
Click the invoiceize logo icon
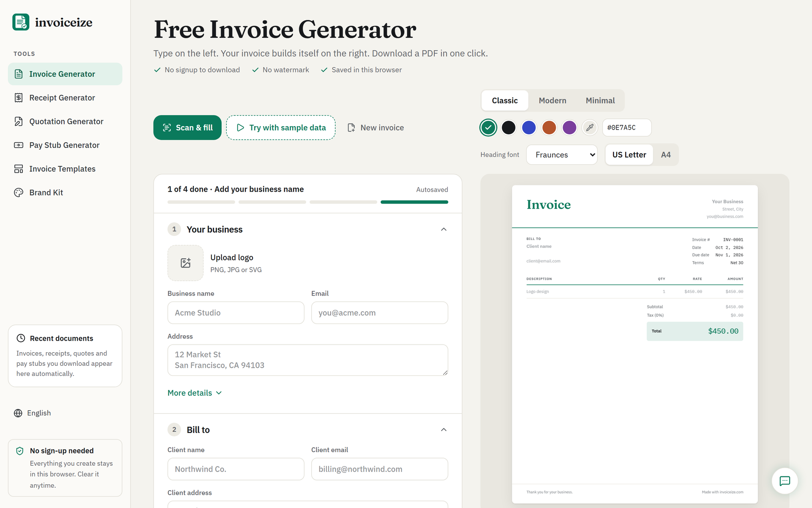[21, 22]
